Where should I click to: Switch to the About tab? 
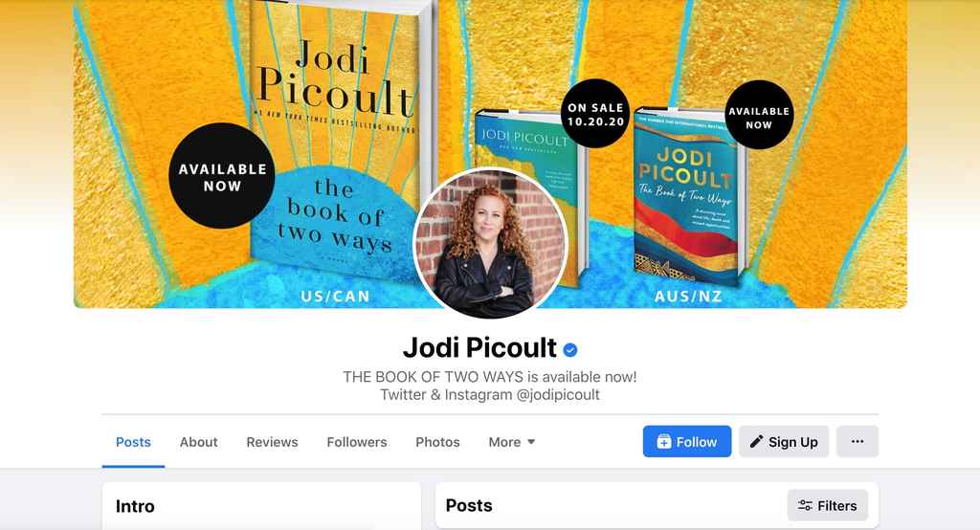click(x=199, y=442)
